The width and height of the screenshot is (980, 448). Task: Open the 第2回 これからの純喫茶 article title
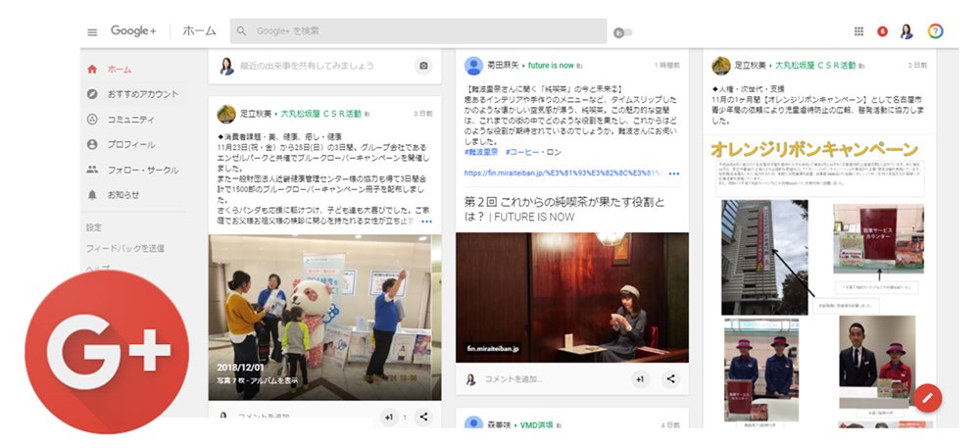(x=565, y=209)
